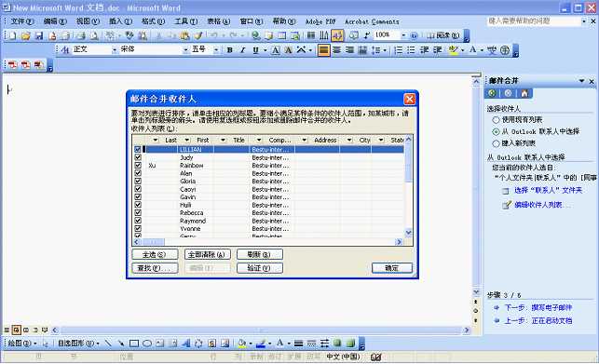Uncheck the Rebecca recipient checkbox
Image resolution: width=599 pixels, height=364 pixels.
tap(138, 213)
